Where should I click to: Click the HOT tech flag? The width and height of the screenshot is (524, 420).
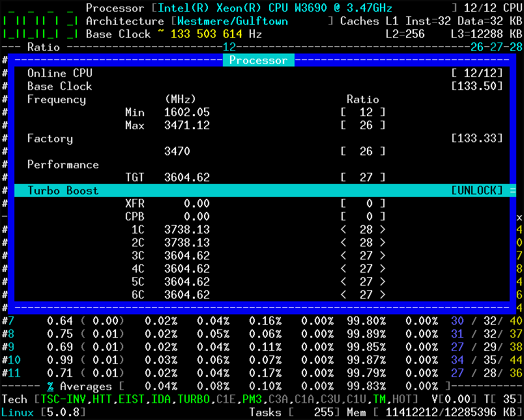click(x=402, y=399)
